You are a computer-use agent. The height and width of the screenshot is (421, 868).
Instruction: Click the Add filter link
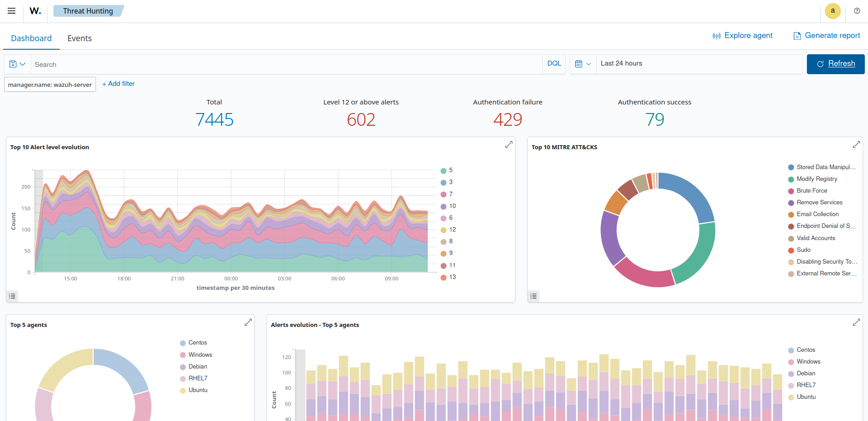coord(118,84)
